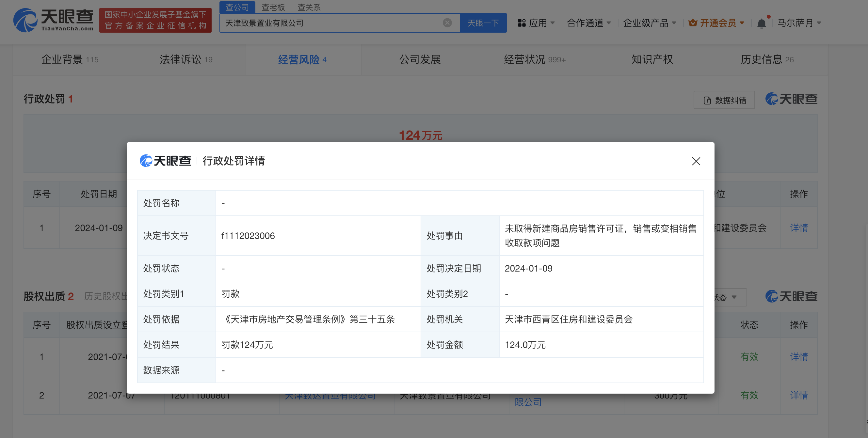The image size is (868, 438).
Task: Expand the 状态 filter dropdown in 股权出质
Action: point(730,297)
